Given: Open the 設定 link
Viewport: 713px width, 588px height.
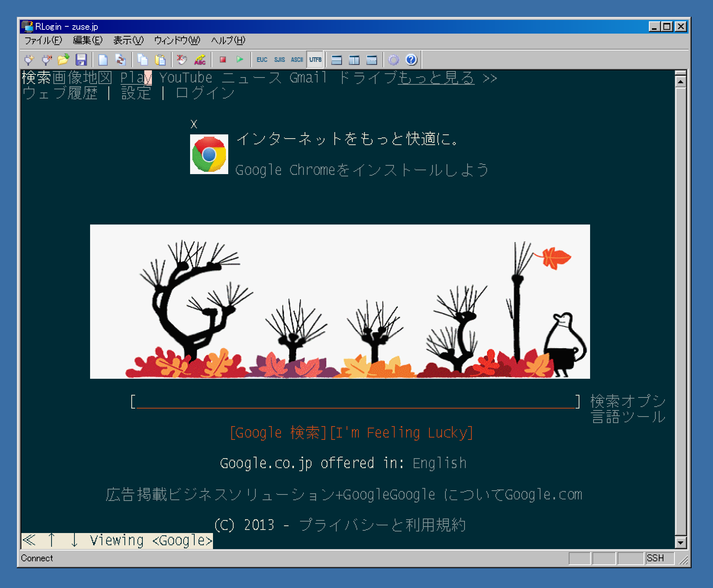Looking at the screenshot, I should pos(136,93).
